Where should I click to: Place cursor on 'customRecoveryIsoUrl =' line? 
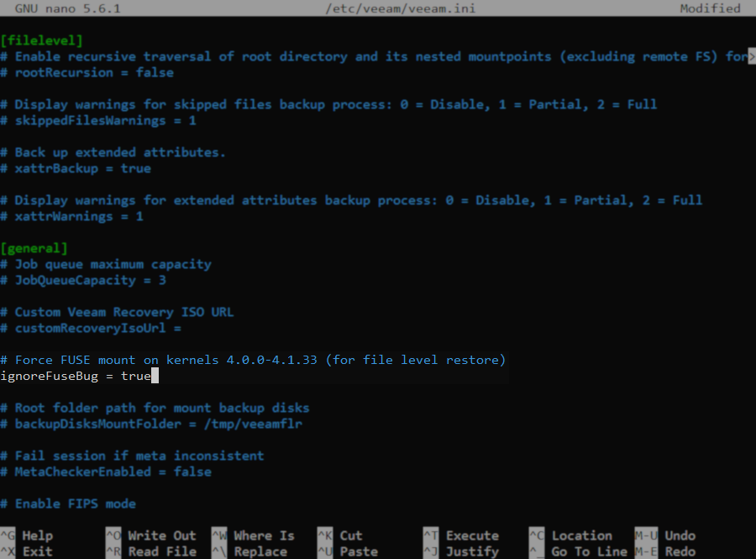(x=91, y=328)
